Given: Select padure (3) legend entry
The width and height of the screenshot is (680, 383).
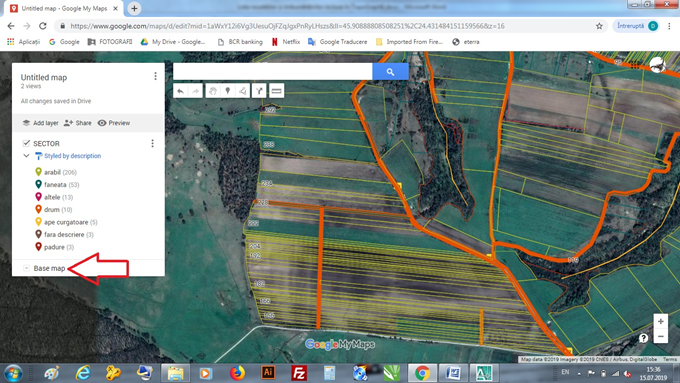Looking at the screenshot, I should coord(54,247).
